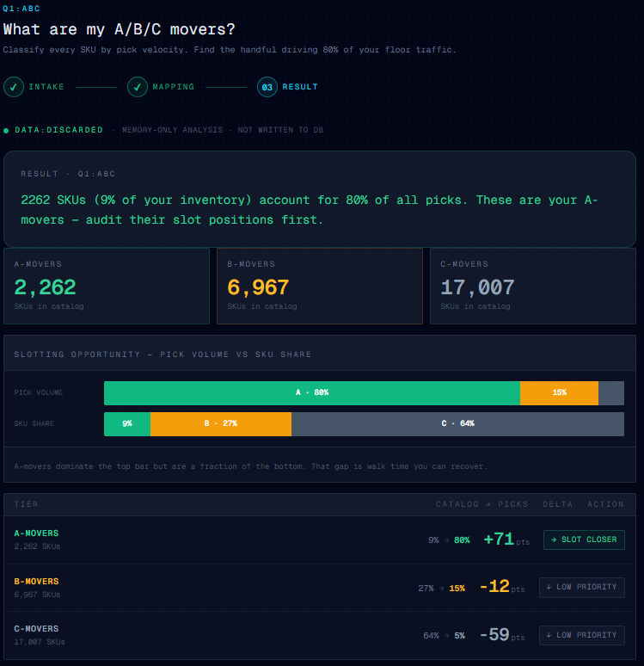Click the TIER column header
Screen dimensions: 644x666
point(27,504)
